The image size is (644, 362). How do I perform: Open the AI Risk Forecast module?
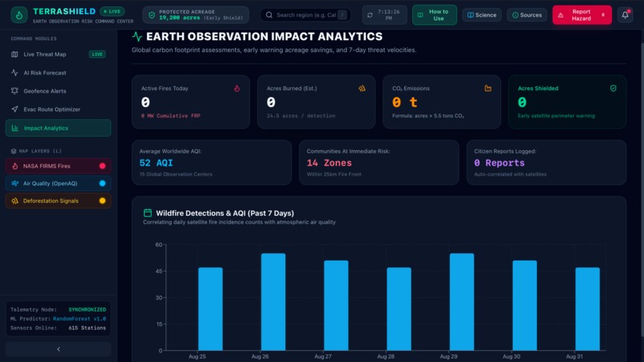[58, 73]
